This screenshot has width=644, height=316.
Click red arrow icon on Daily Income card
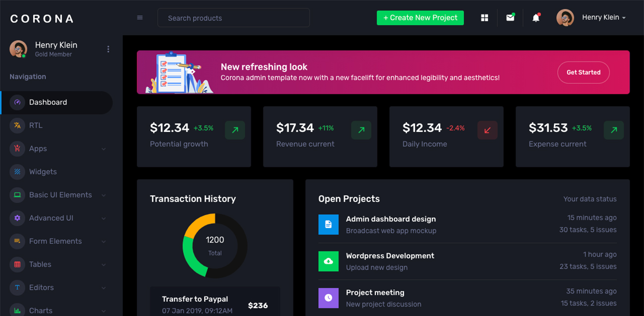pos(487,130)
